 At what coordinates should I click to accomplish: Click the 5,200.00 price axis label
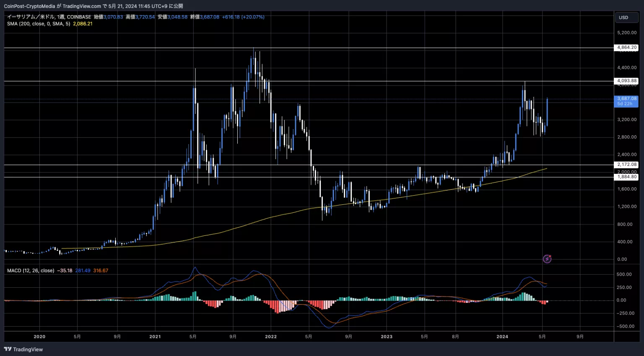627,33
